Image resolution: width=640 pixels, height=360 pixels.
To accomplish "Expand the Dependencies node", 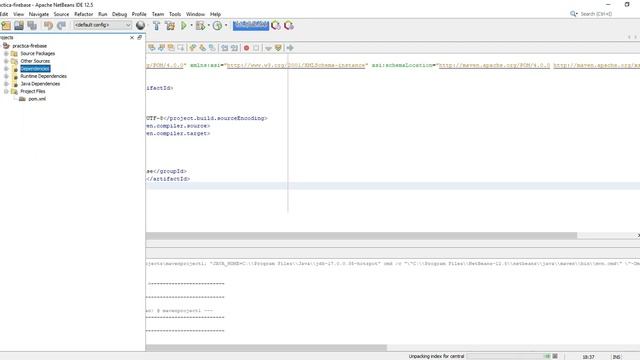I will [6, 69].
